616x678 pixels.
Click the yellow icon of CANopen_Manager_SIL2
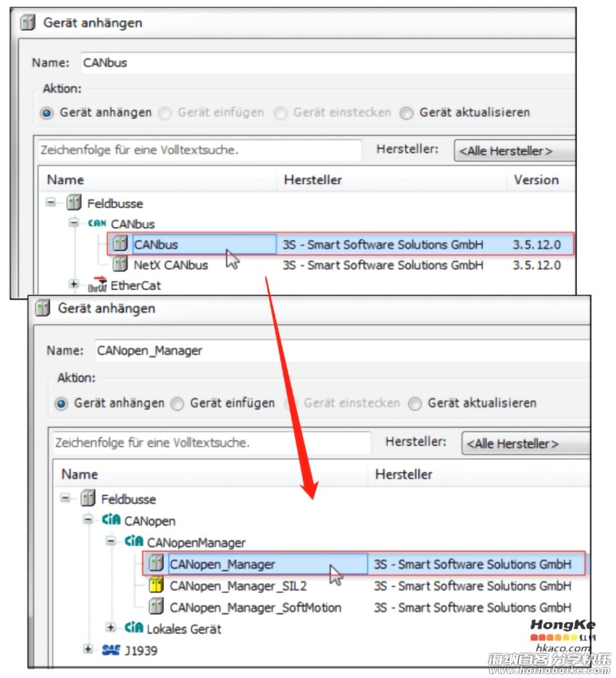[x=156, y=585]
